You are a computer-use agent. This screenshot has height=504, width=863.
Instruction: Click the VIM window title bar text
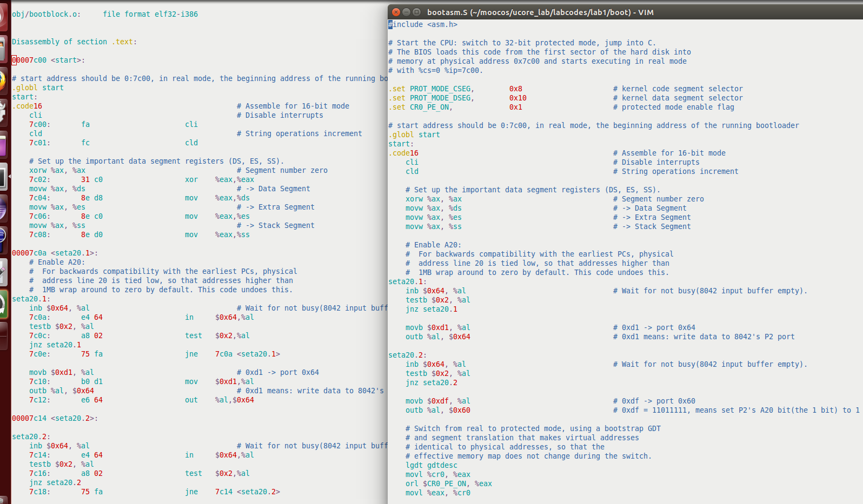click(540, 12)
